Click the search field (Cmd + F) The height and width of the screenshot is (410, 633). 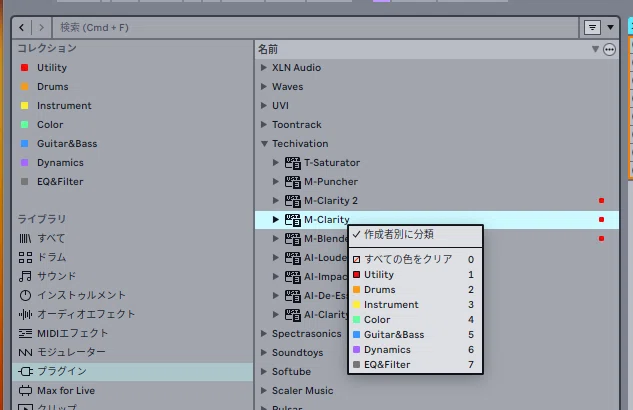315,27
